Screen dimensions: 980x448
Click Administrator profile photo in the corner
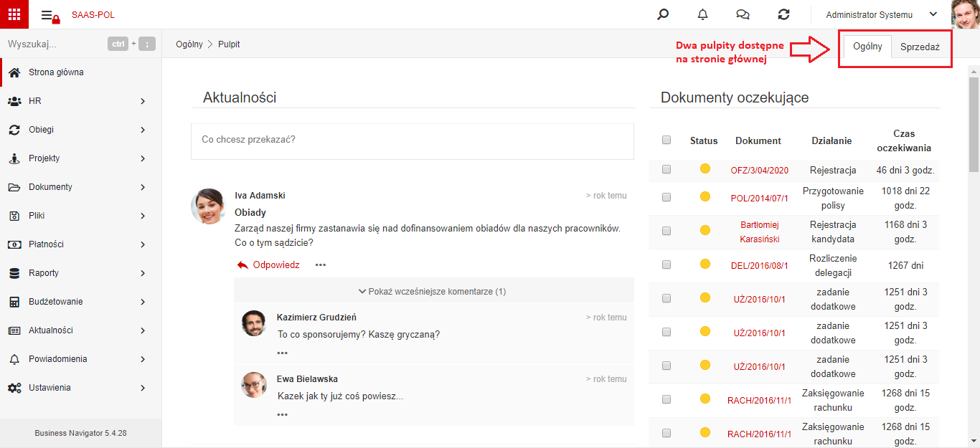coord(966,14)
